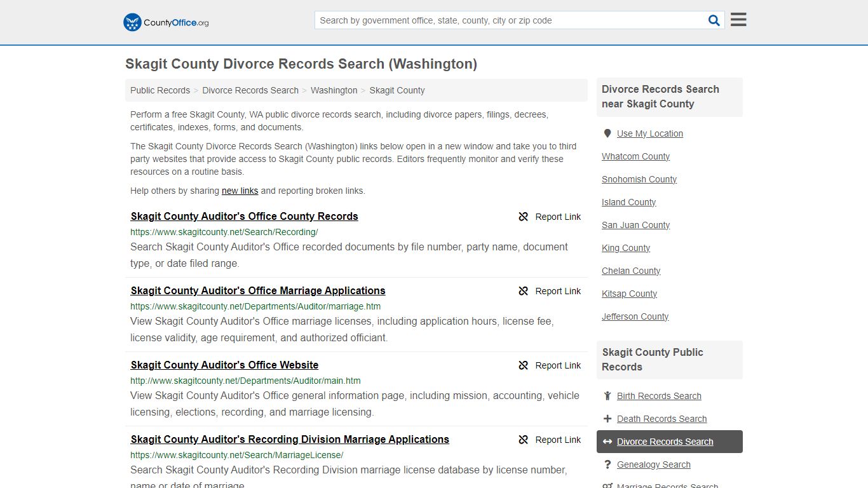The image size is (868, 488).
Task: Open Auditor's Recording Division Marriage Applications link
Action: (290, 439)
